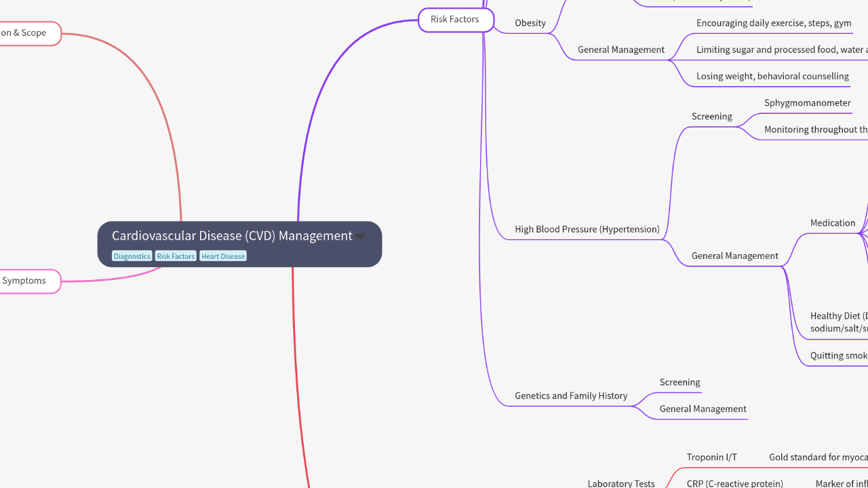Select the Cardiovascular Disease (CVD) Management title
This screenshot has width=868, height=488.
232,236
